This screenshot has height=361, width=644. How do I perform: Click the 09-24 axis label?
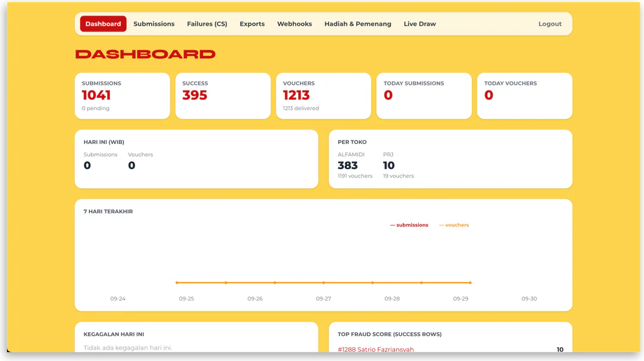(x=118, y=299)
